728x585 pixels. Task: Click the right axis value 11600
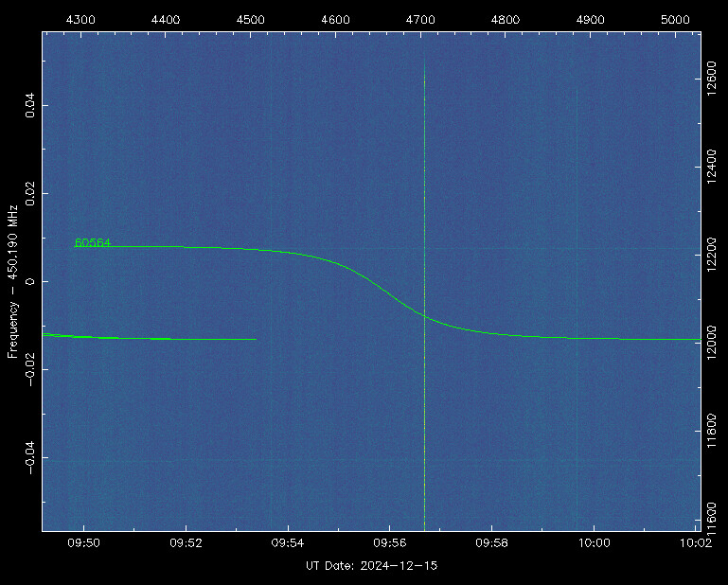pos(711,519)
